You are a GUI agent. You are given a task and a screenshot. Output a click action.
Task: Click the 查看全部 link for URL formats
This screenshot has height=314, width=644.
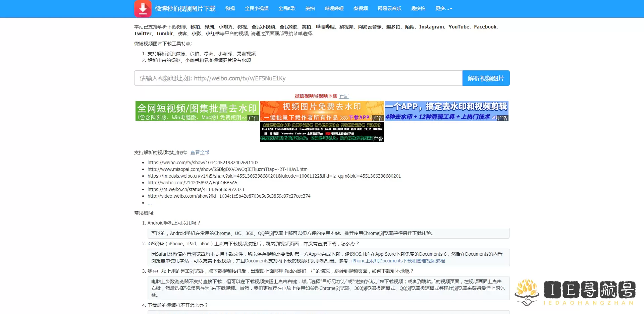[x=200, y=152]
